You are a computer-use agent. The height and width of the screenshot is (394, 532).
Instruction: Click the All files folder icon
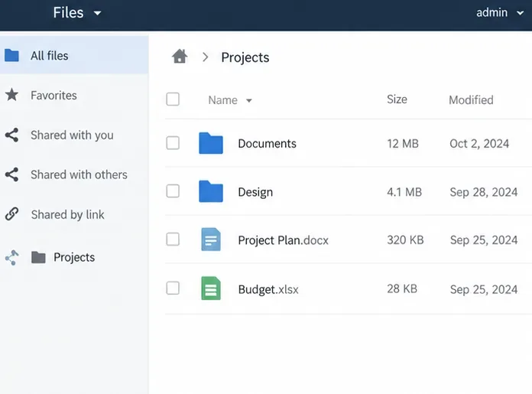tap(12, 55)
